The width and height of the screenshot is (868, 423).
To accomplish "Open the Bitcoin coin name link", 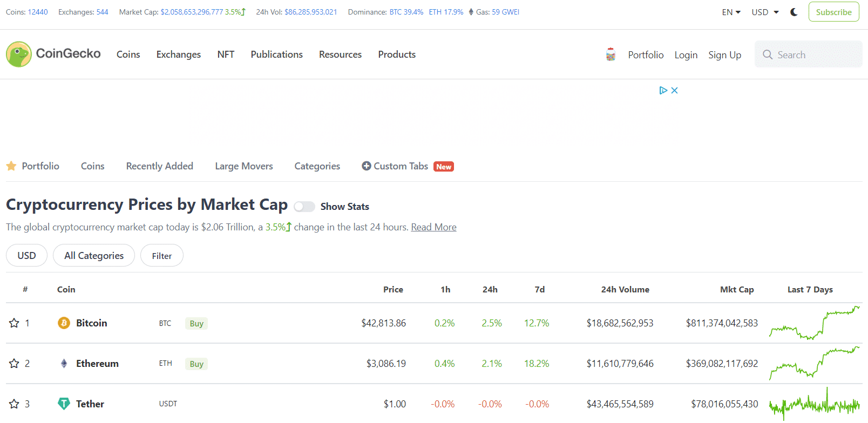I will pos(92,323).
